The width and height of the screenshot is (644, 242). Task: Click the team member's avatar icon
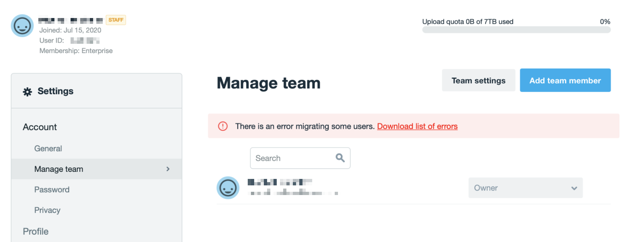coord(228,188)
